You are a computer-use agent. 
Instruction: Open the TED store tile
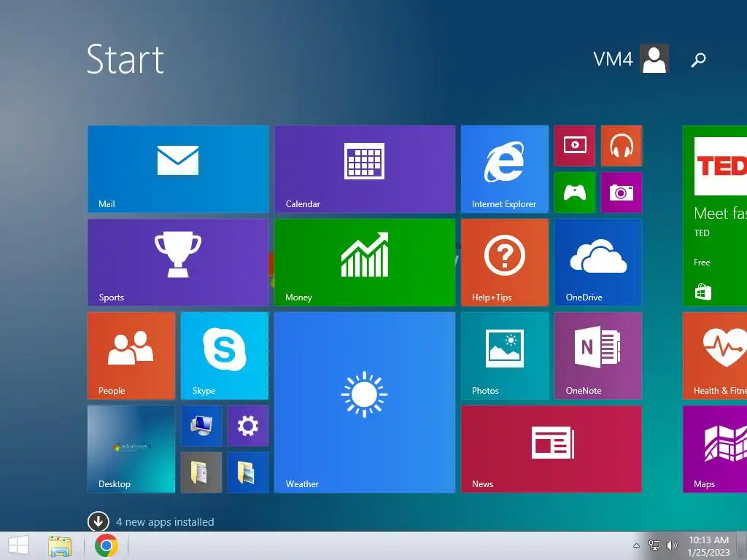[x=715, y=216]
